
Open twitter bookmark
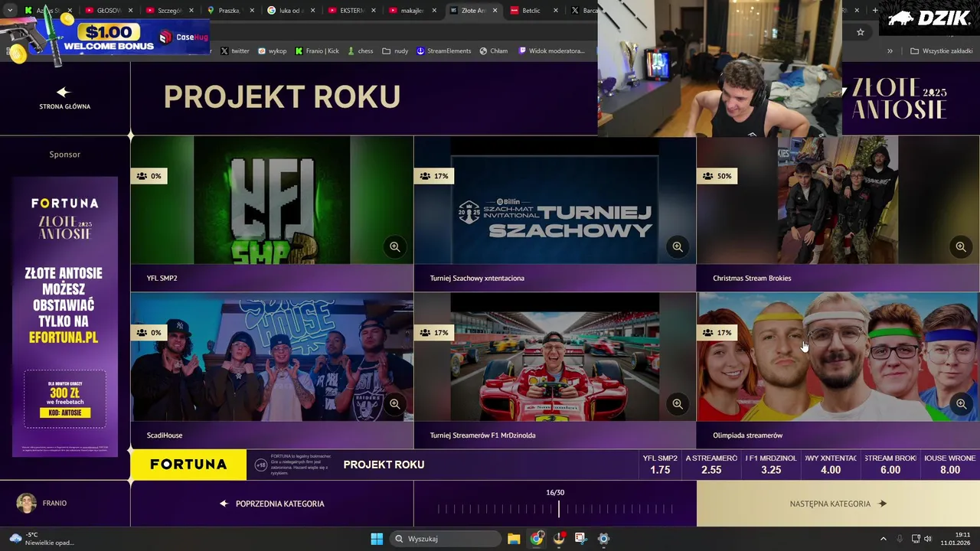click(235, 51)
